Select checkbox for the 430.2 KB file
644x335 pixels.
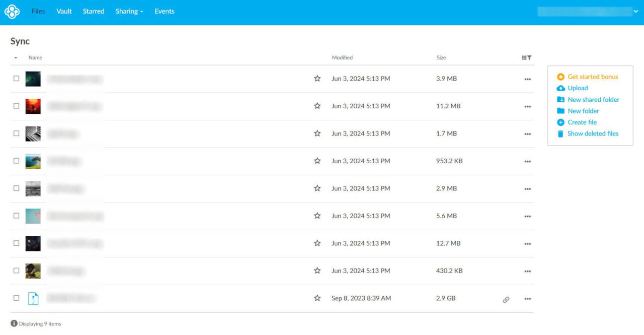[x=16, y=271]
